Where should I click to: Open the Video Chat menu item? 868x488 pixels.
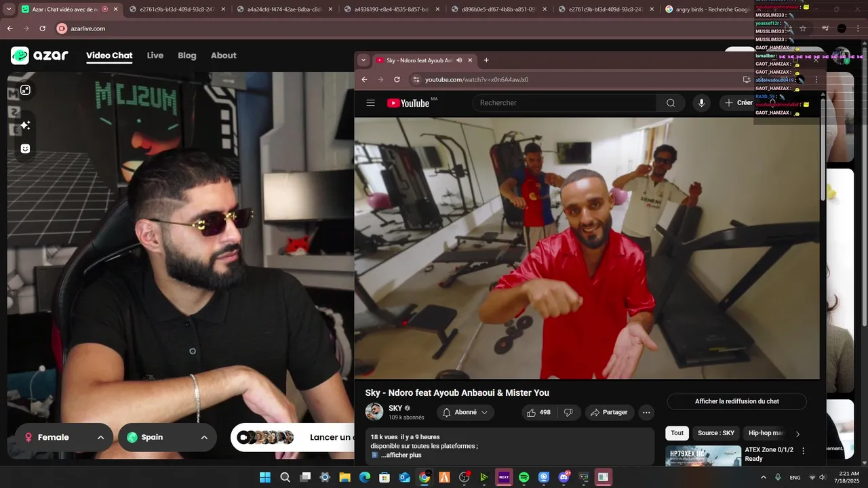[x=109, y=56]
